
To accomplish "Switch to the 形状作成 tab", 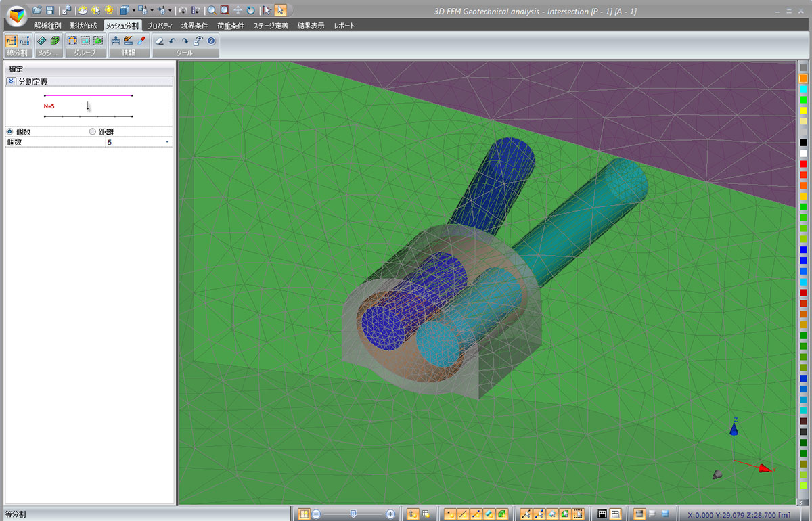I will [x=83, y=26].
